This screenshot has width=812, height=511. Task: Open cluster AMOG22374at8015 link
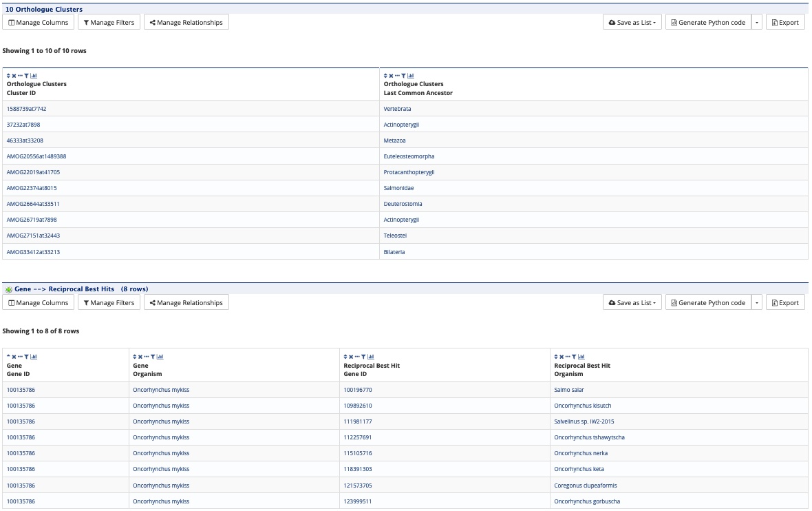click(32, 188)
